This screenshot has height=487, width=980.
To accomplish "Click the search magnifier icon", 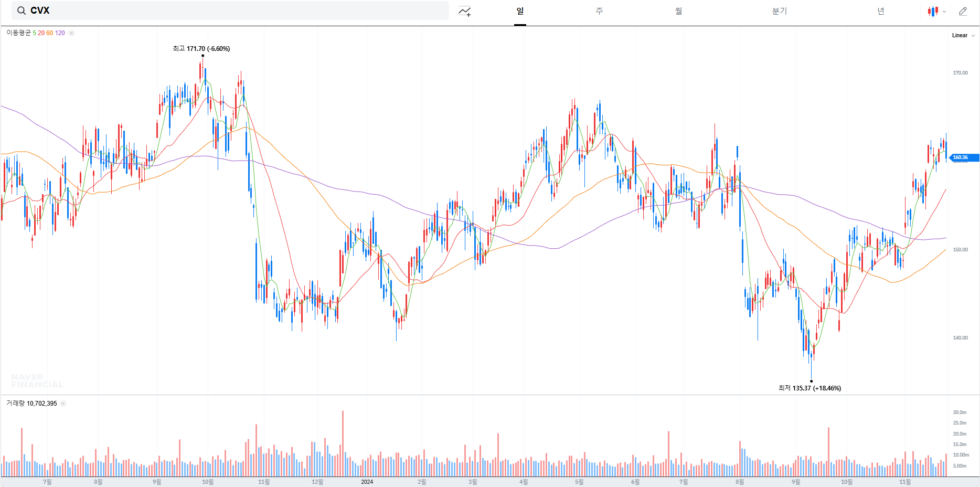I will [22, 10].
